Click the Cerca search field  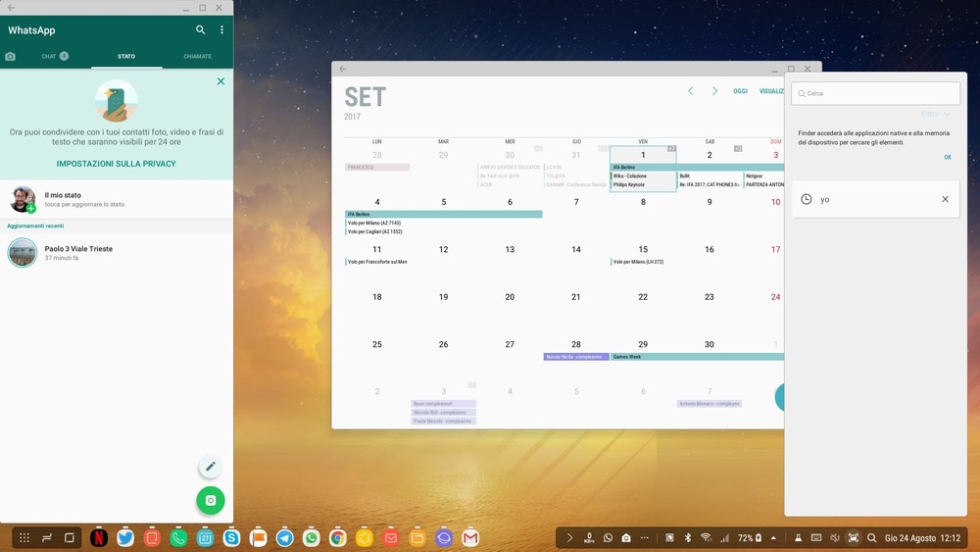point(875,93)
